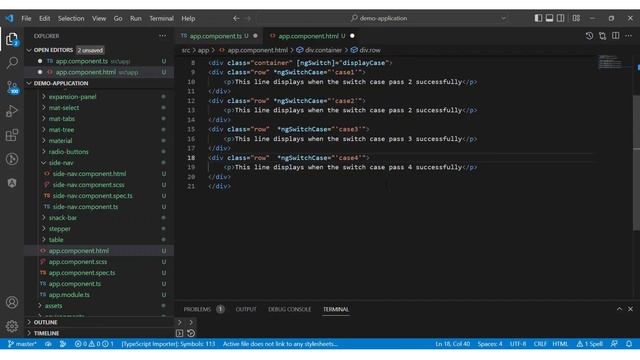Image resolution: width=640 pixels, height=360 pixels.
Task: Open notifications bell in status bar
Action: [629, 344]
